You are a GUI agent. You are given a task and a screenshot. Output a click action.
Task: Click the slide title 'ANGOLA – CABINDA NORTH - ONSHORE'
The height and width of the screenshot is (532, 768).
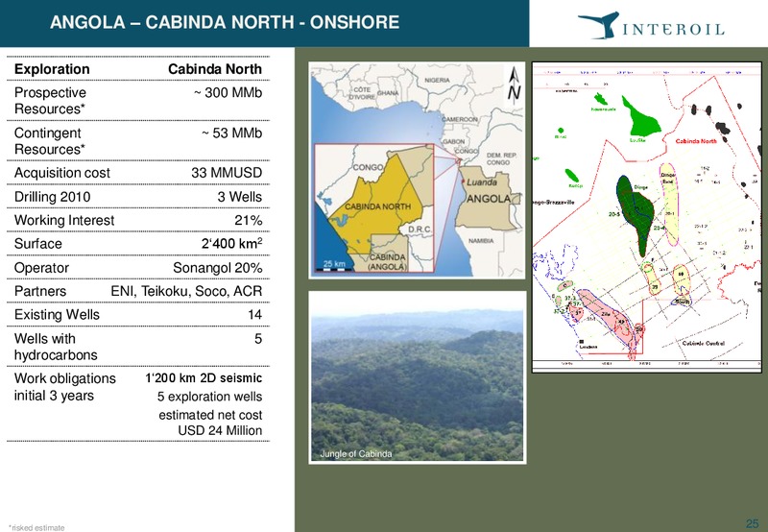[x=225, y=22]
